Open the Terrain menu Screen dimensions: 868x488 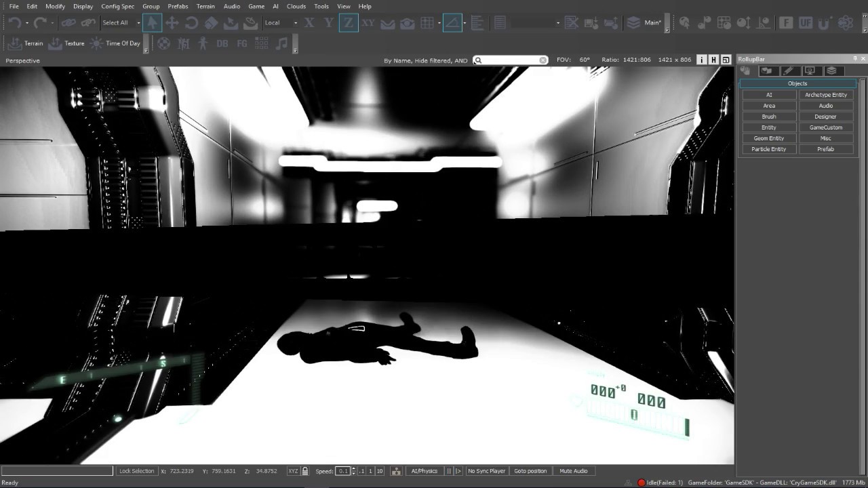(205, 6)
